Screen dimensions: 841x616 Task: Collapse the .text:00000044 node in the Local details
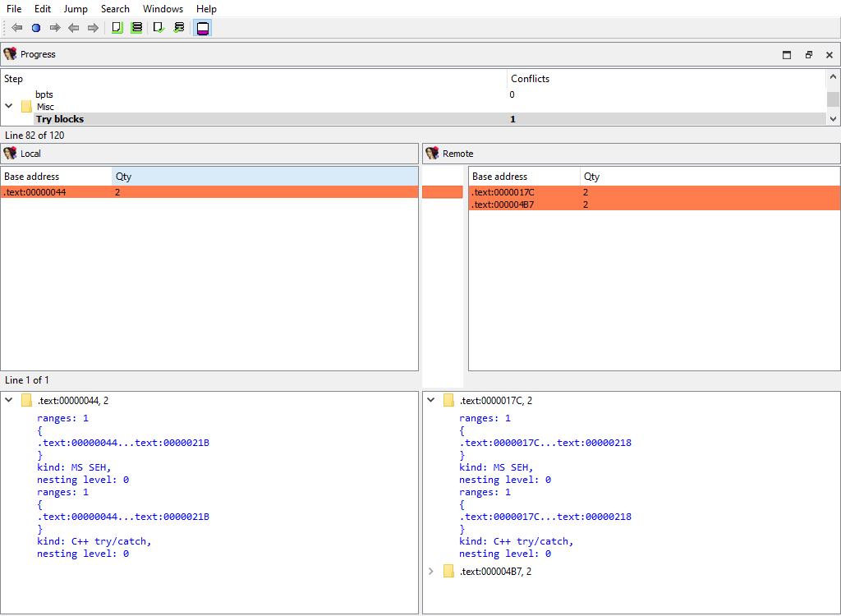tap(9, 400)
